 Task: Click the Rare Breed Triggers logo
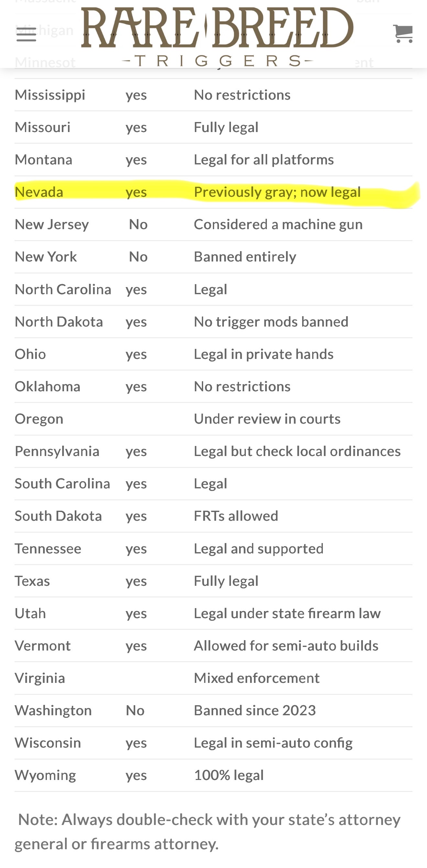(217, 35)
